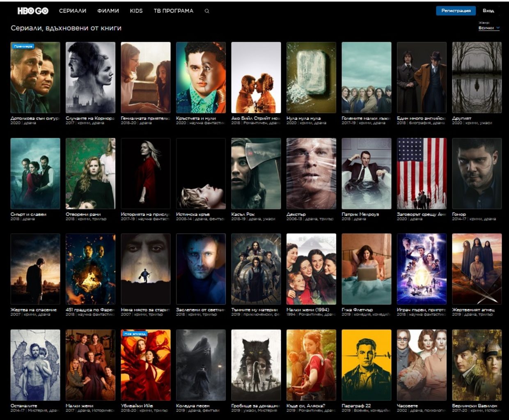Viewport: 509px width, 420px height.
Task: Click the Премиера badge on first poster
Action: click(x=23, y=46)
